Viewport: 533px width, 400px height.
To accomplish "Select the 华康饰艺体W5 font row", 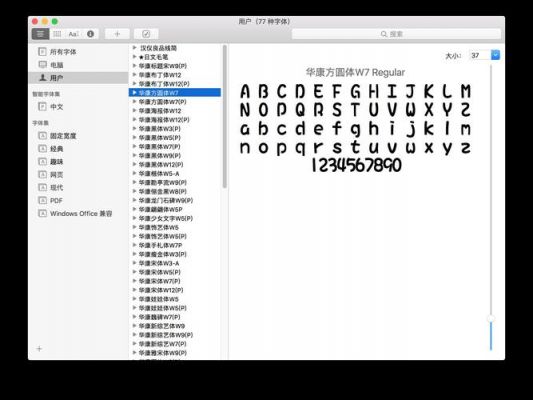I will pos(175,227).
